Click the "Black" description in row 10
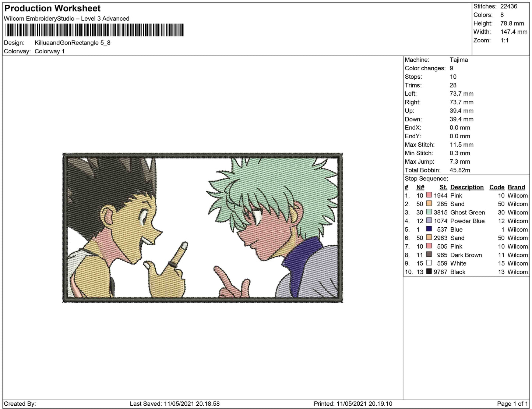532x409 pixels. click(x=458, y=271)
